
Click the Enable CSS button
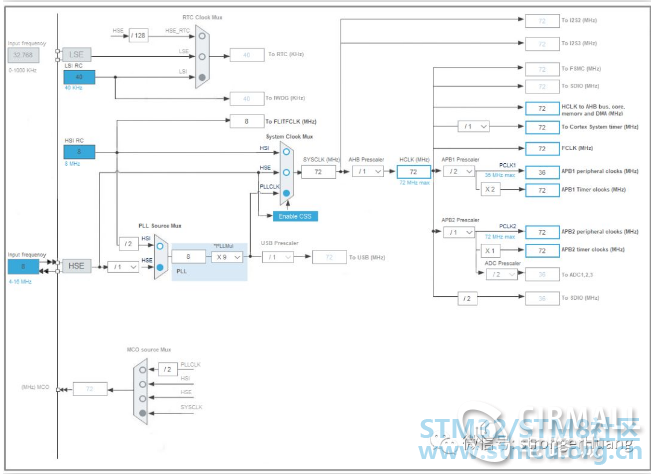point(295,216)
